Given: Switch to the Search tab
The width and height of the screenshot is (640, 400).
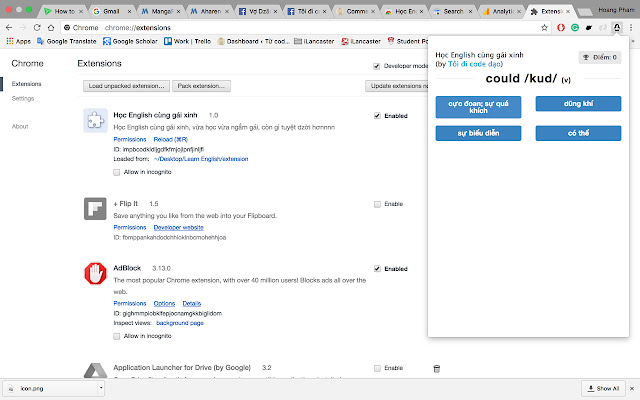Looking at the screenshot, I should tap(453, 11).
